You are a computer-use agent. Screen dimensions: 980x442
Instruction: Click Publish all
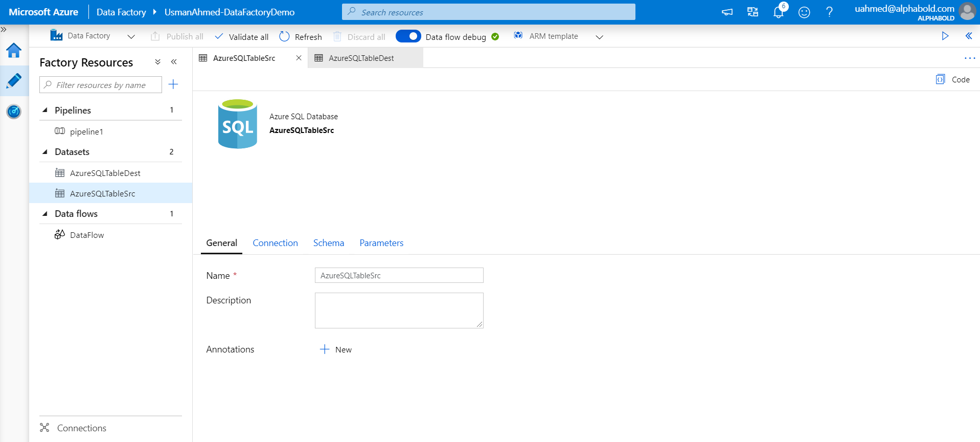click(x=177, y=36)
